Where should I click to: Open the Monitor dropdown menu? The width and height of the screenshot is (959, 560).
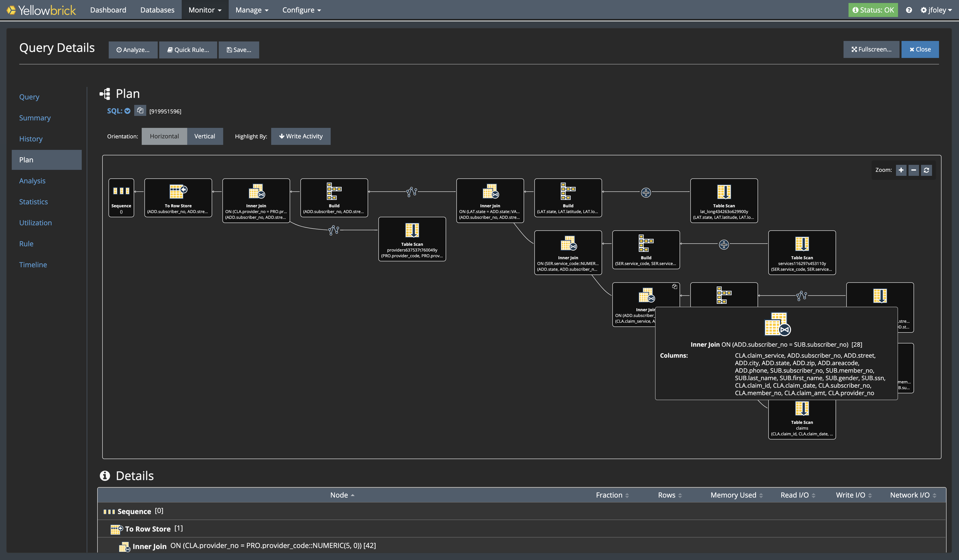205,10
